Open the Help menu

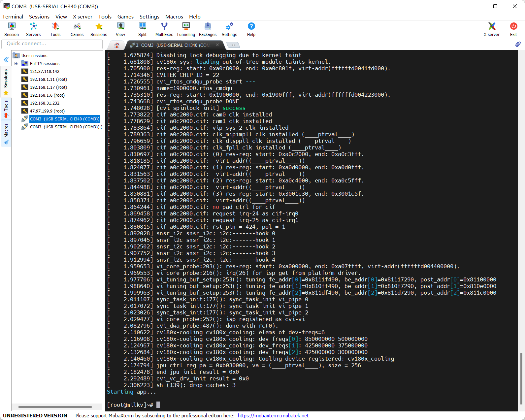(195, 16)
